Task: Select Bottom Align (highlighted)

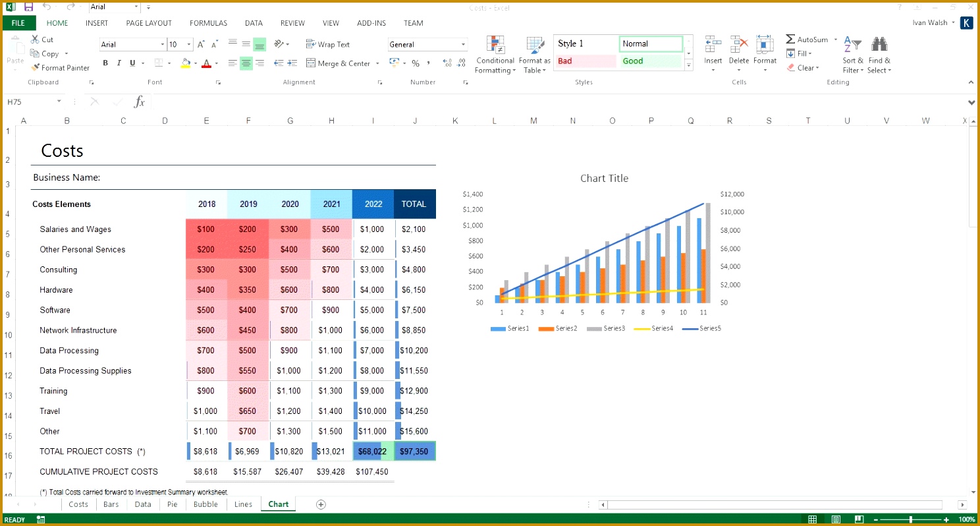Action: (x=259, y=44)
